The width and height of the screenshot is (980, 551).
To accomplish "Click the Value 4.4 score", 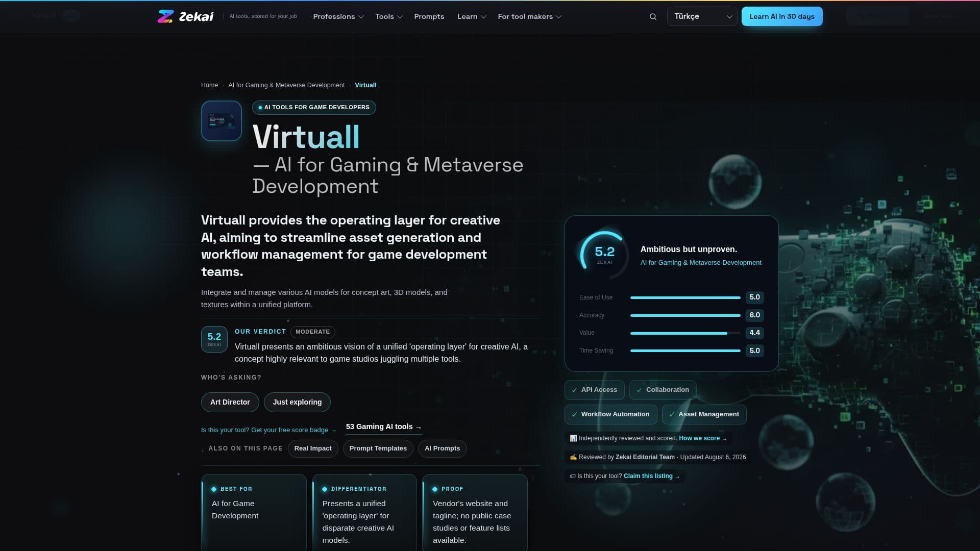I will [754, 333].
